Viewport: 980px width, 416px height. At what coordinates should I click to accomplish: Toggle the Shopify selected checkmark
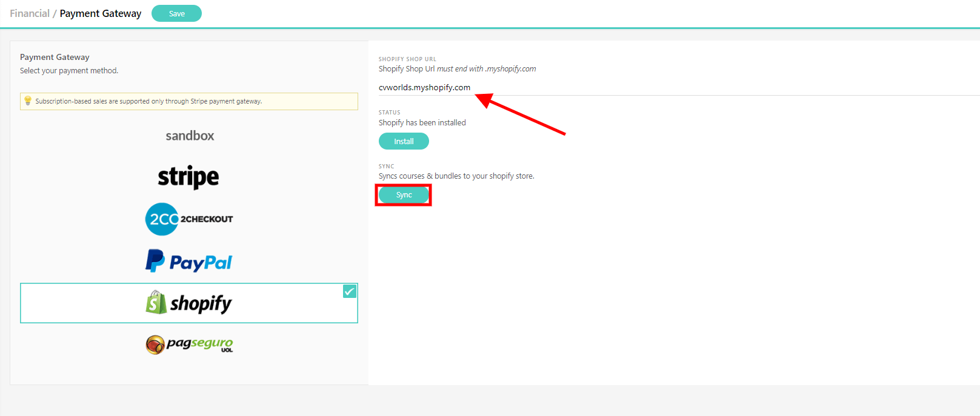tap(350, 291)
